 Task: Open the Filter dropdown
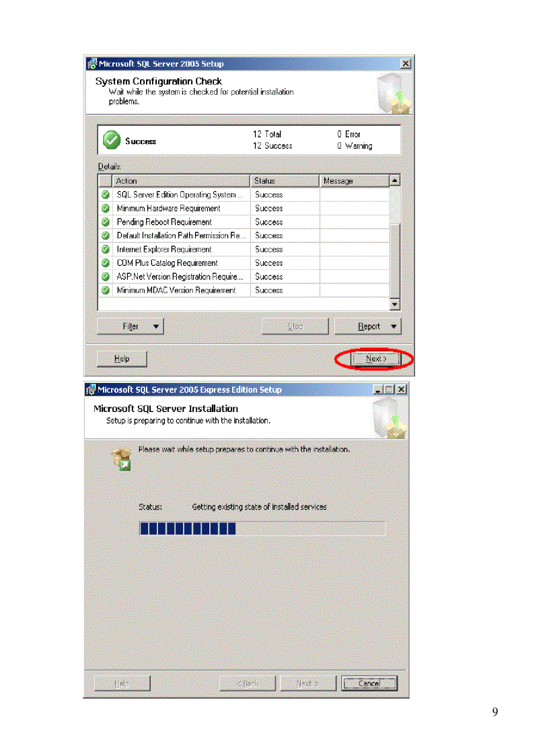130,326
